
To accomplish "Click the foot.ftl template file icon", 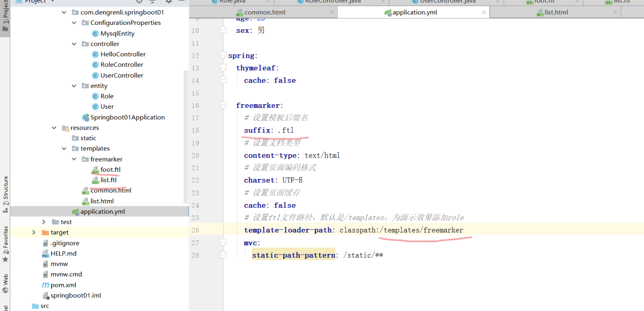I will 95,170.
